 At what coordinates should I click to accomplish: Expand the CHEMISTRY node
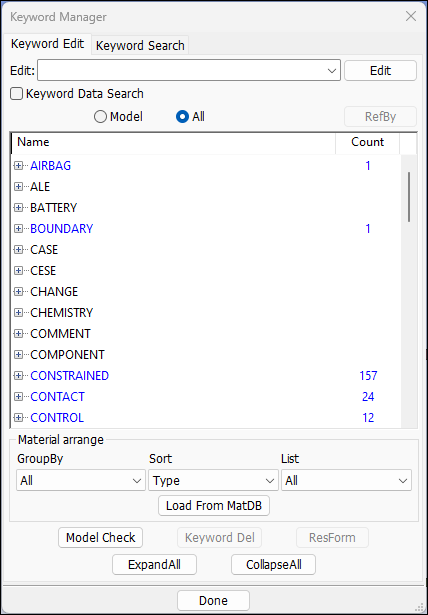click(x=18, y=313)
